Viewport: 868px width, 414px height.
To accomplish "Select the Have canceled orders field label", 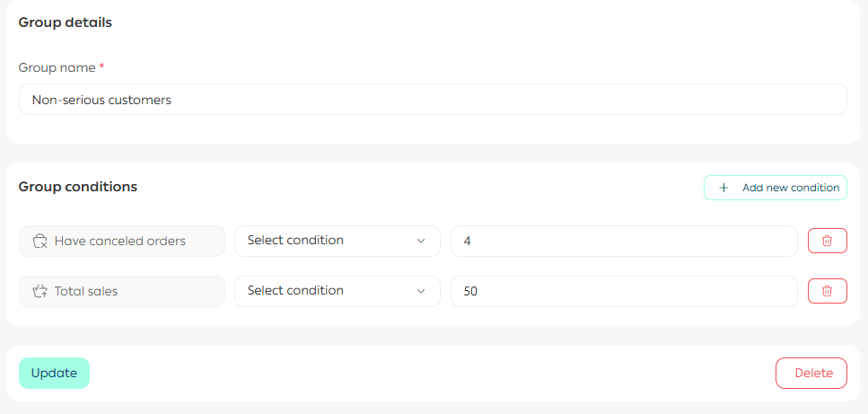I will pos(120,241).
